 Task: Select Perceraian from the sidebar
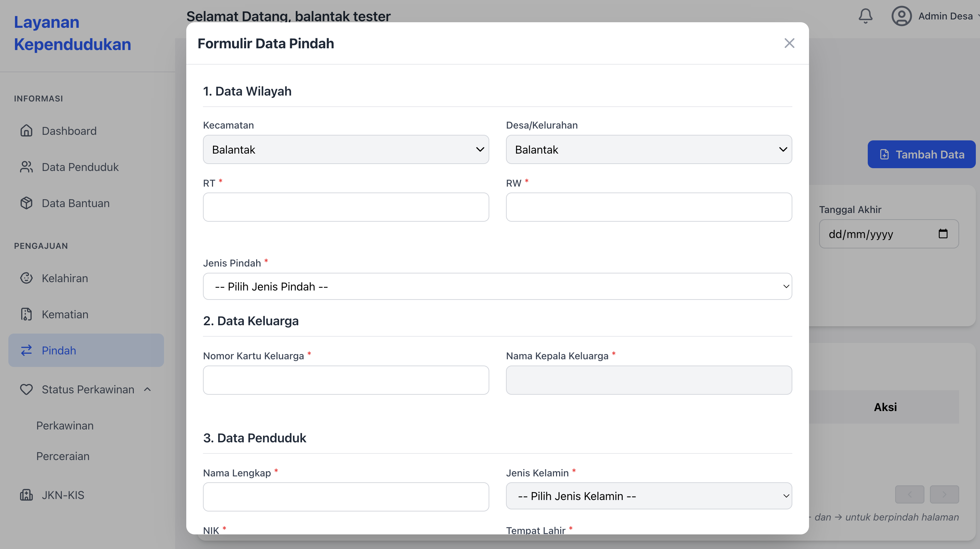63,456
